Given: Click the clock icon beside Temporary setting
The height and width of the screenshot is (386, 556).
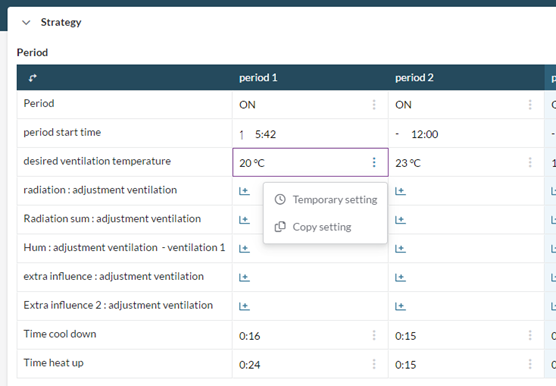Looking at the screenshot, I should (280, 200).
